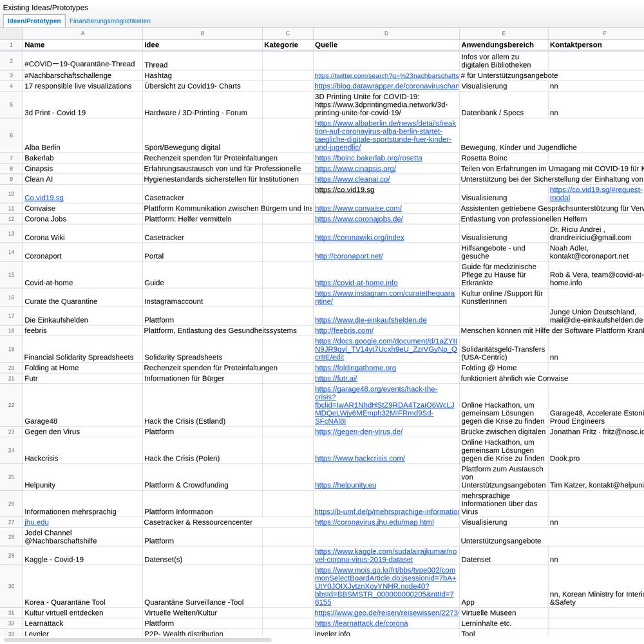Image resolution: width=644 pixels, height=644 pixels.
Task: Open the gegen-den-virus.de link
Action: point(359,432)
